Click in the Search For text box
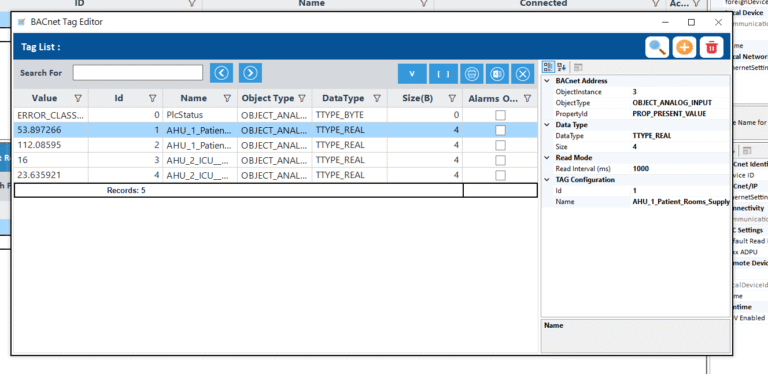Viewport: 768px width, 374px height. point(138,73)
